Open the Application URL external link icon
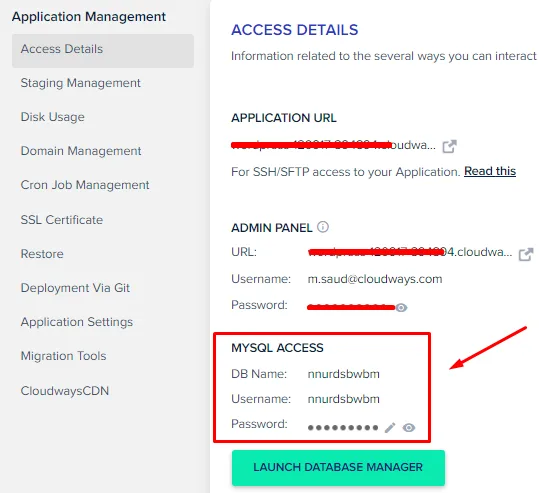 click(449, 146)
